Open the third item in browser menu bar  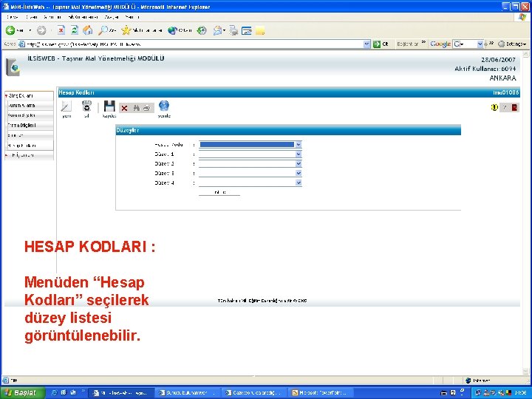(x=52, y=16)
